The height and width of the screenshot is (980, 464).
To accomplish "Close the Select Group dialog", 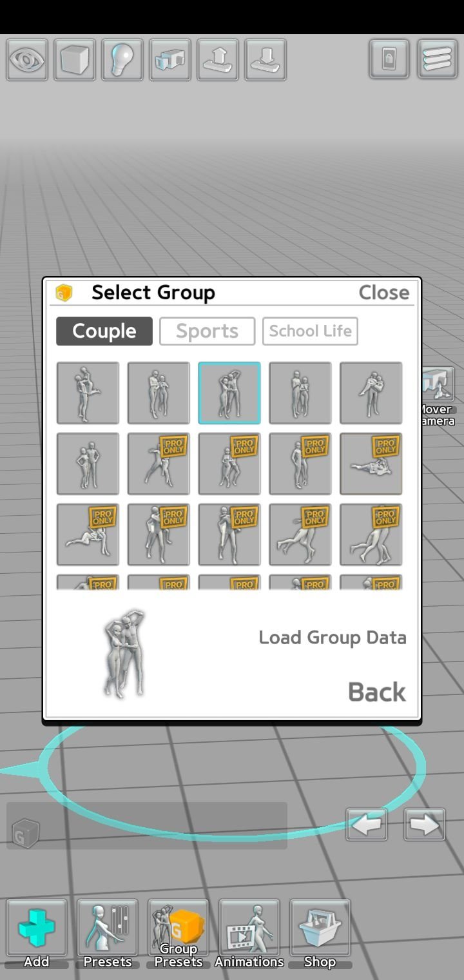I will [x=384, y=293].
